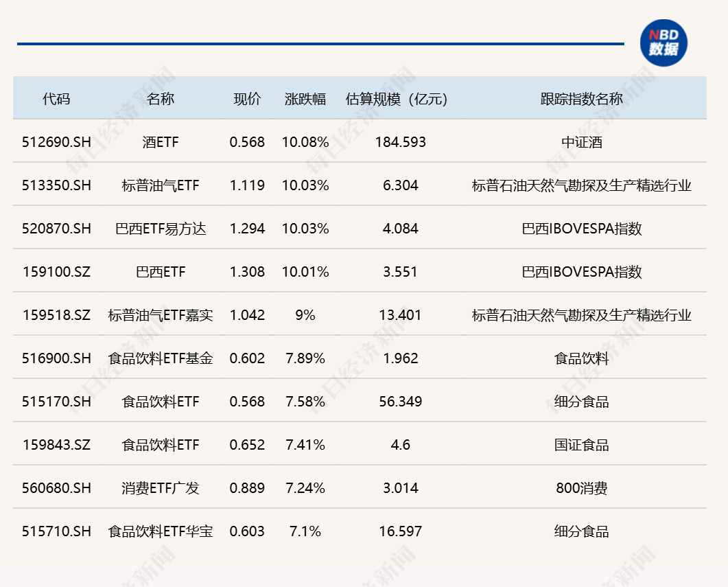Click the 10.08% change value
Viewport: 728px width, 587px height.
pos(305,142)
